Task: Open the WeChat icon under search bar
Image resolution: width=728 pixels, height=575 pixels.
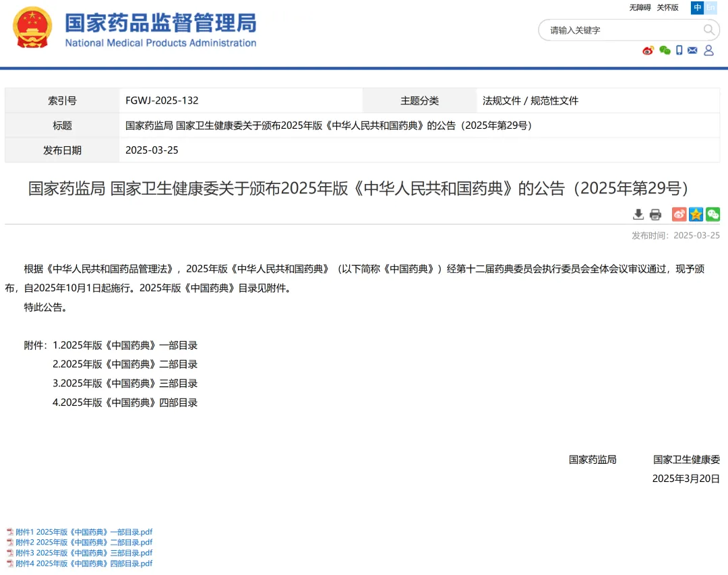Action: click(665, 51)
